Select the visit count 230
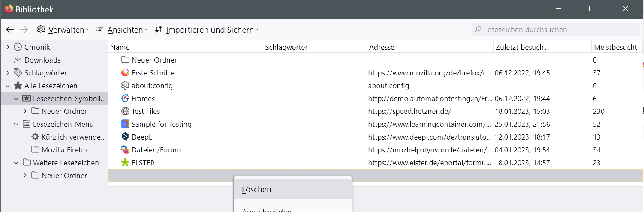Viewport: 644px width, 212px height. pos(599,111)
